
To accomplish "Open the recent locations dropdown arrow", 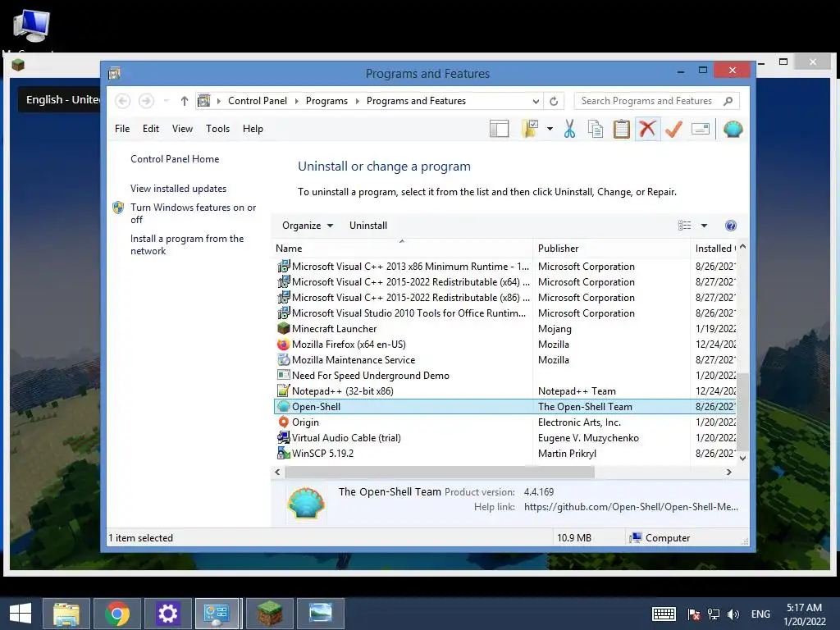I will coord(166,101).
